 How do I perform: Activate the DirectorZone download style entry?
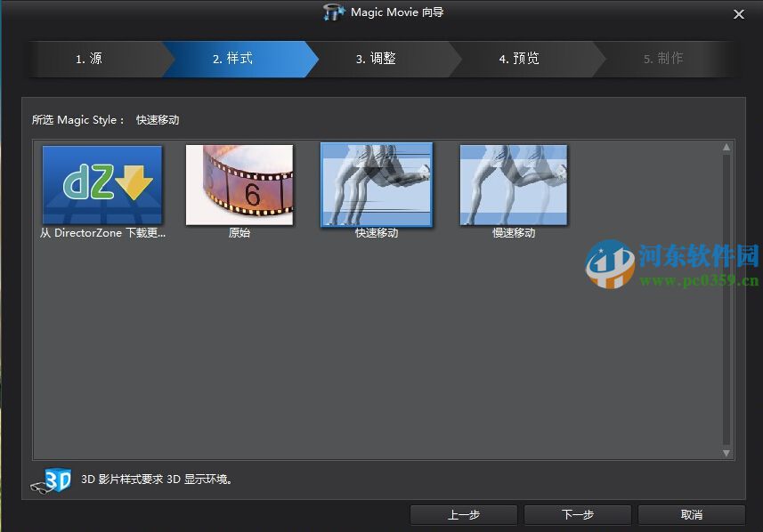pyautogui.click(x=101, y=184)
